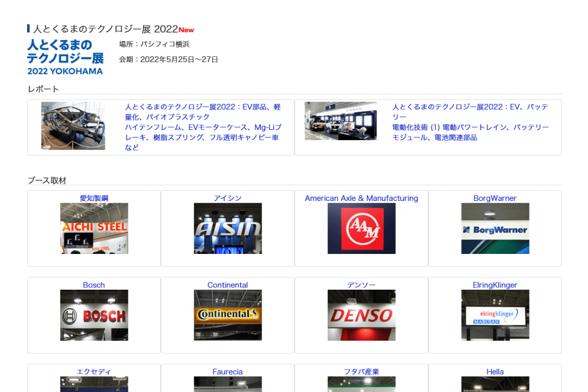
Task: Click the ブース取材 section heading
Action: [47, 180]
